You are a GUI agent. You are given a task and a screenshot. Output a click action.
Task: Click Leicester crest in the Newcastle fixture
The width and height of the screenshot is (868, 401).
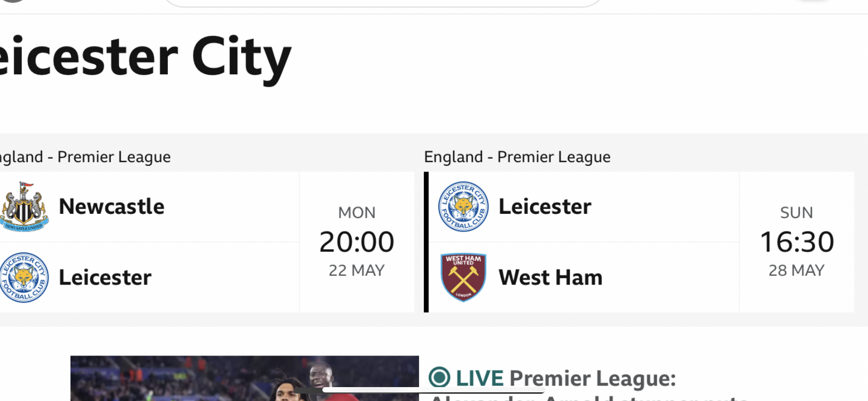pos(24,277)
